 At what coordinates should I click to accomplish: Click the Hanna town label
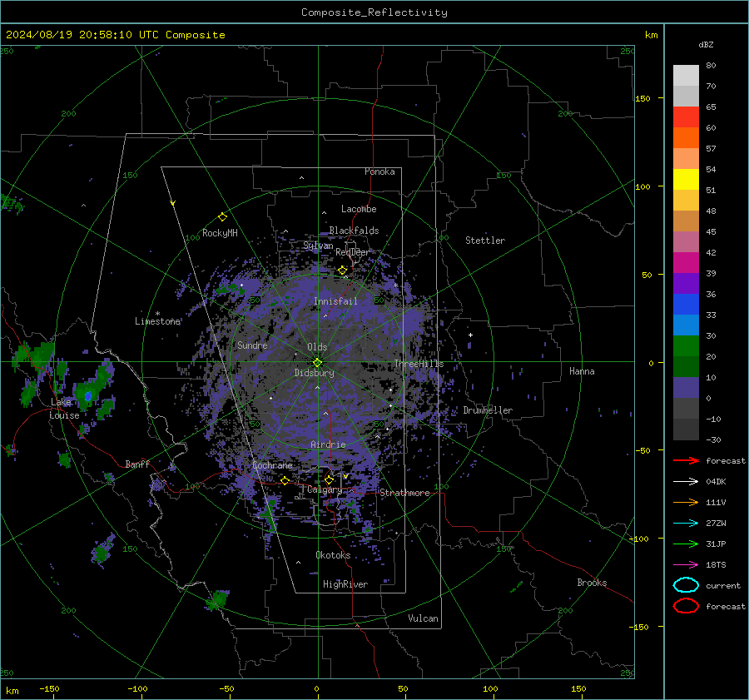point(582,371)
